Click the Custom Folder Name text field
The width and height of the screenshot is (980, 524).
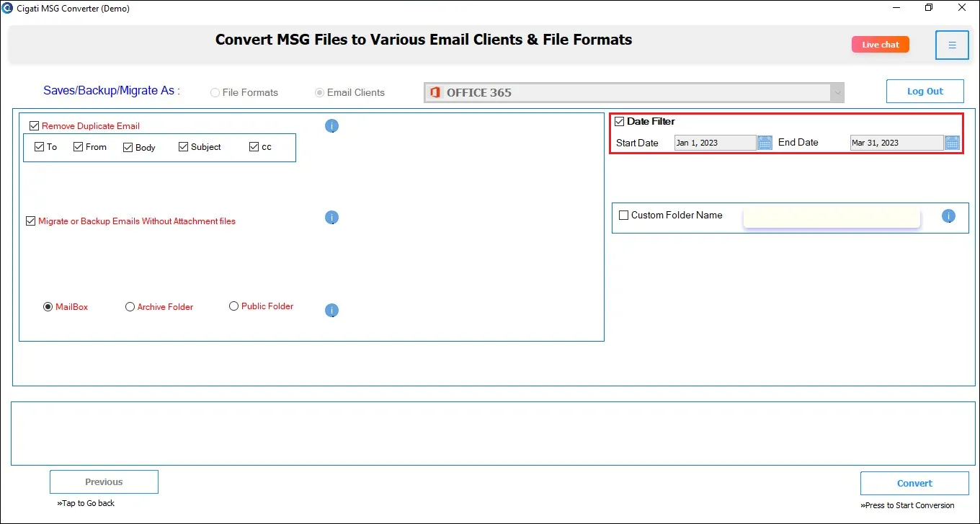tap(832, 217)
